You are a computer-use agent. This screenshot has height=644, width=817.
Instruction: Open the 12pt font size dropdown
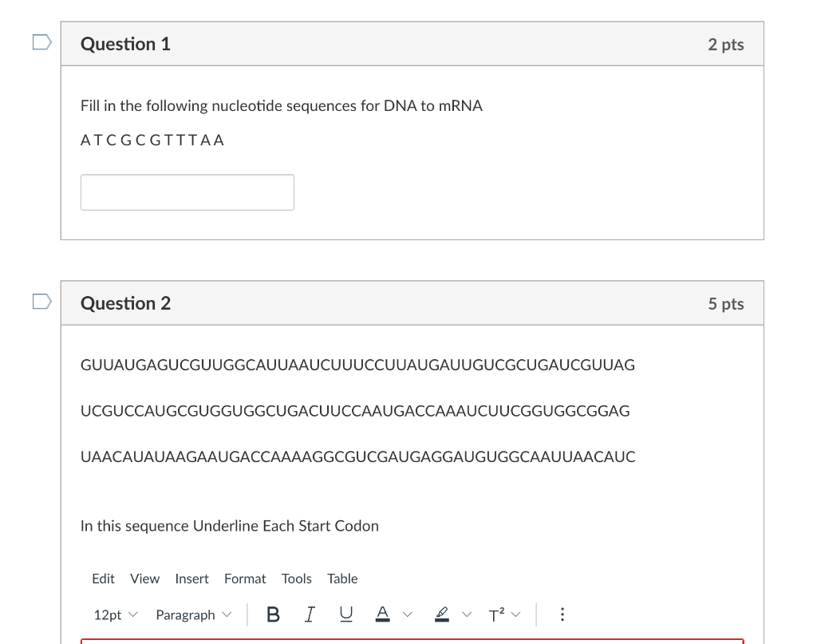[114, 614]
